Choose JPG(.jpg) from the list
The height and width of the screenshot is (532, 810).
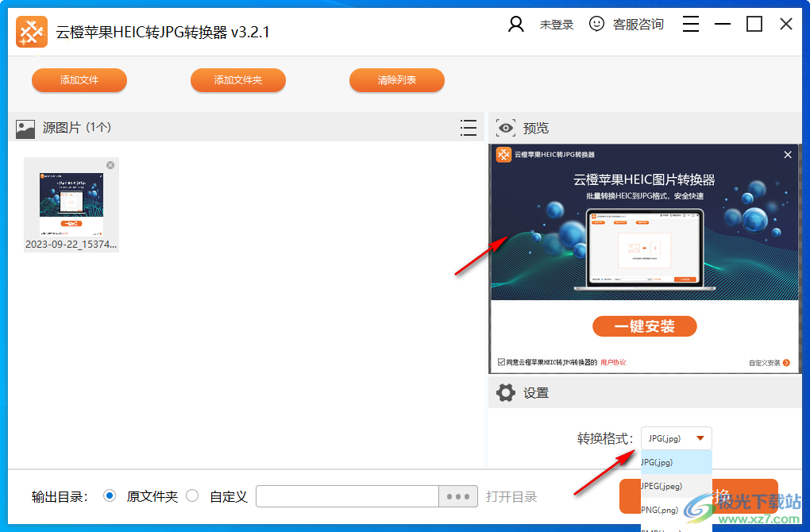(x=677, y=462)
